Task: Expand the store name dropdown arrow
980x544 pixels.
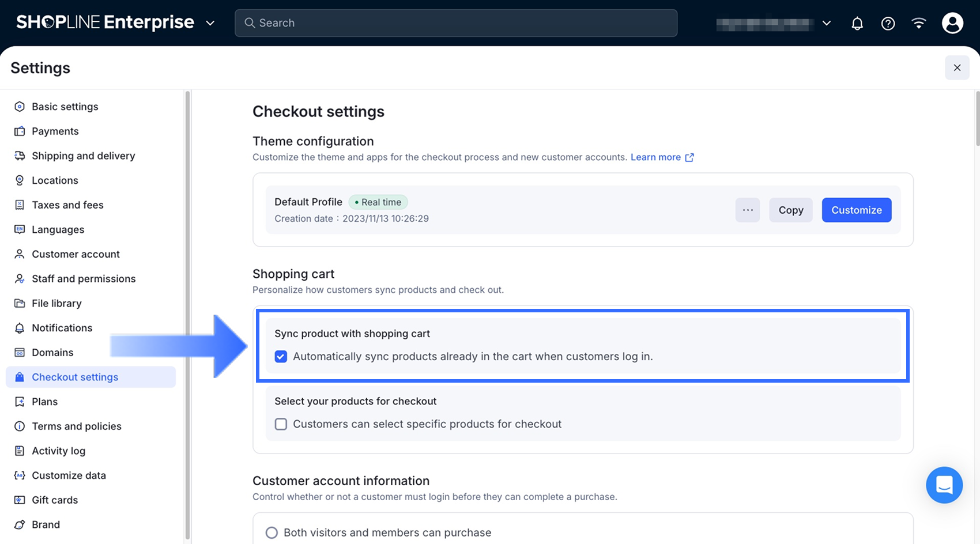Action: pyautogui.click(x=826, y=24)
